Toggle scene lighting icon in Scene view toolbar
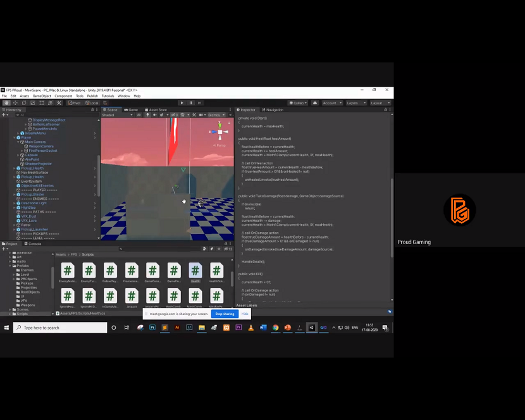Screen dimensions: 525x420 coord(149,114)
